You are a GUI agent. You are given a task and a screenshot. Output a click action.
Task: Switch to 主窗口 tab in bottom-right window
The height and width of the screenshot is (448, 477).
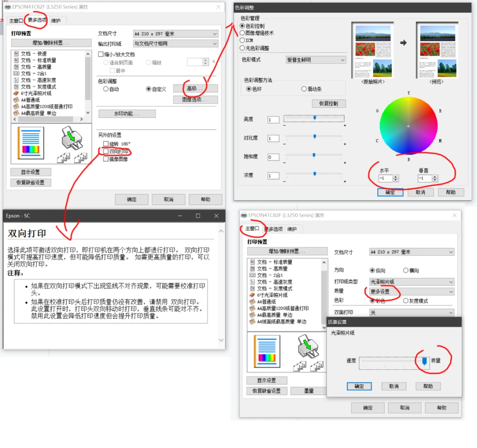[x=252, y=229]
